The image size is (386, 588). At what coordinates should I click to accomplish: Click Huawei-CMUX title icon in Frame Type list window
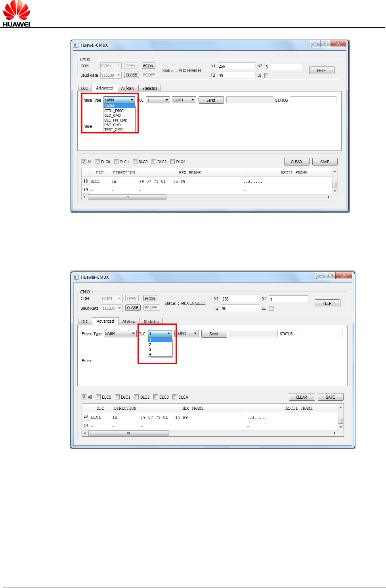point(76,45)
